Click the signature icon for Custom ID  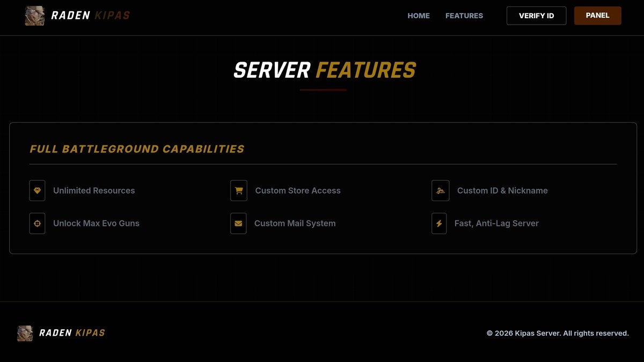(x=441, y=190)
